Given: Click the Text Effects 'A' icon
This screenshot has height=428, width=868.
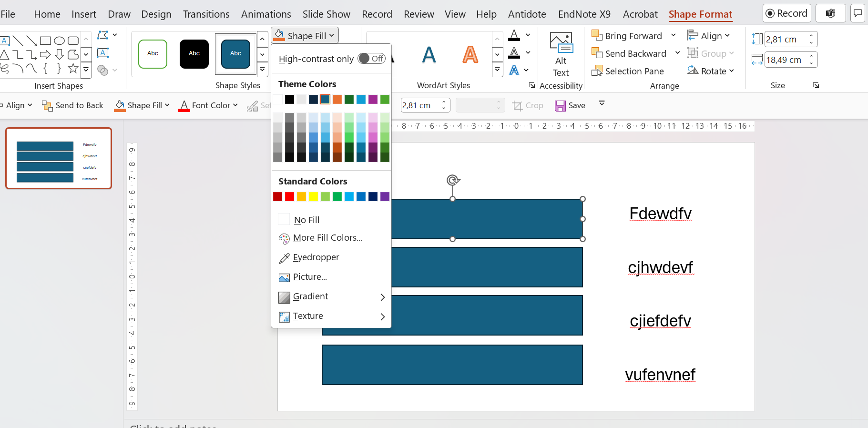Looking at the screenshot, I should [514, 70].
